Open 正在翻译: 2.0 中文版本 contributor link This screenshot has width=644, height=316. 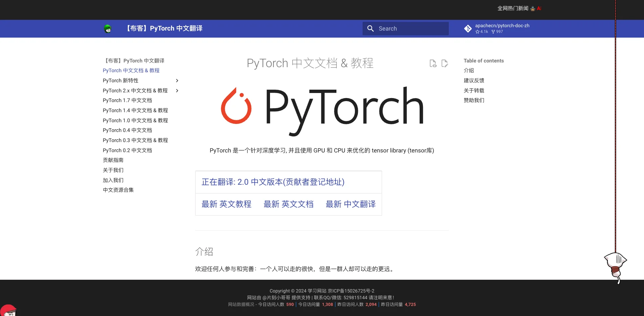(x=273, y=182)
